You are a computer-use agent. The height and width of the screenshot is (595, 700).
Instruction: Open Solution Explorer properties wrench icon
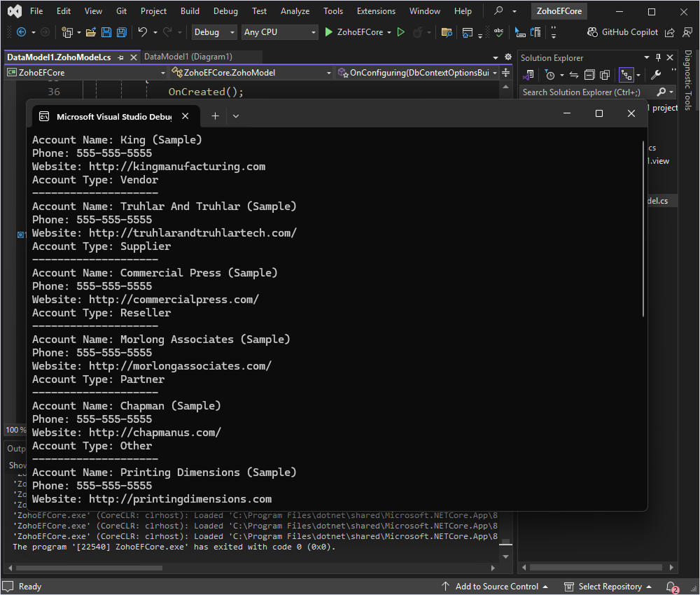click(x=656, y=75)
